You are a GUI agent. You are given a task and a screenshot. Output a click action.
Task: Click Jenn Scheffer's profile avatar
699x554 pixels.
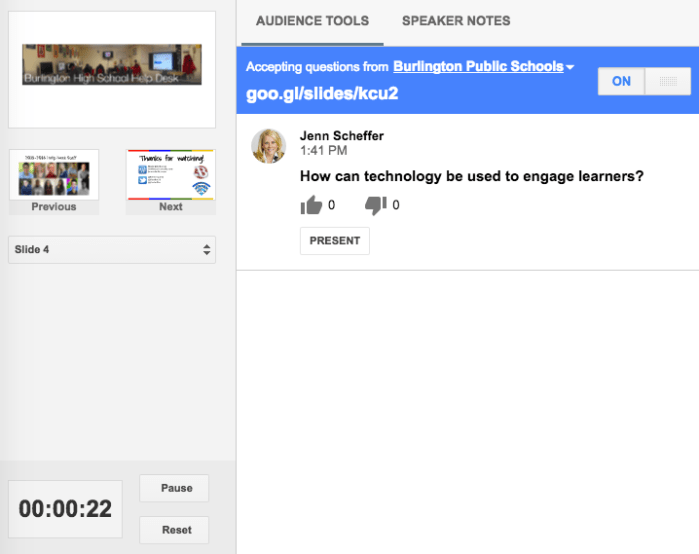click(x=268, y=146)
